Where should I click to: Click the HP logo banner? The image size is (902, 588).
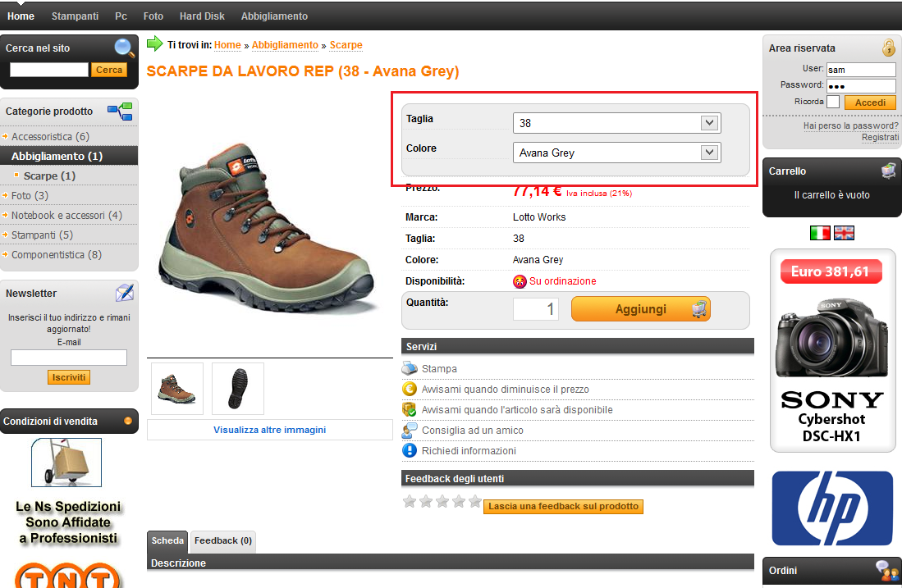pos(831,508)
